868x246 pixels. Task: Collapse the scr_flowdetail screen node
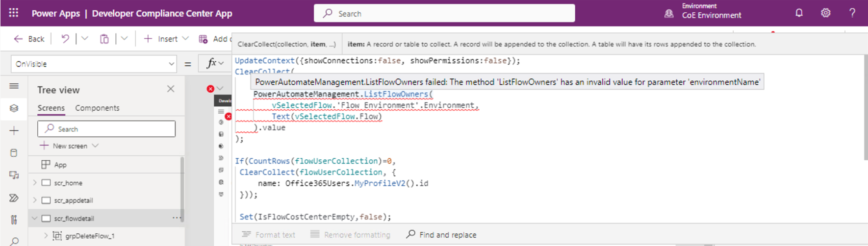[35, 218]
